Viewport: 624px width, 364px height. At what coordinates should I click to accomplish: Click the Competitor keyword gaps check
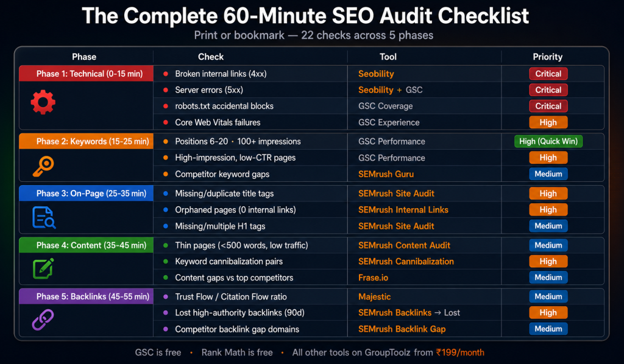(x=222, y=174)
